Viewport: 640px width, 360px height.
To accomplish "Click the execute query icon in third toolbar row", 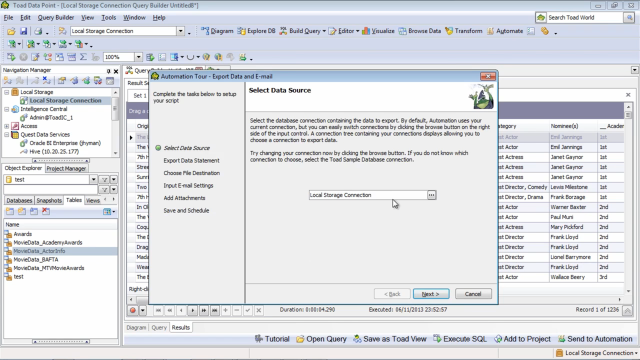I will tap(11, 57).
